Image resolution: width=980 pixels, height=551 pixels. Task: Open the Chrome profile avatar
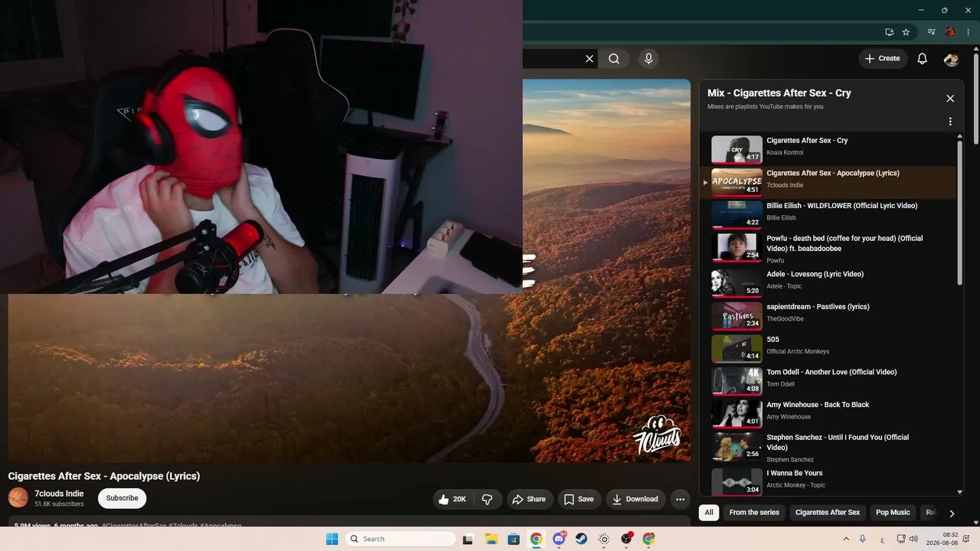(x=950, y=32)
